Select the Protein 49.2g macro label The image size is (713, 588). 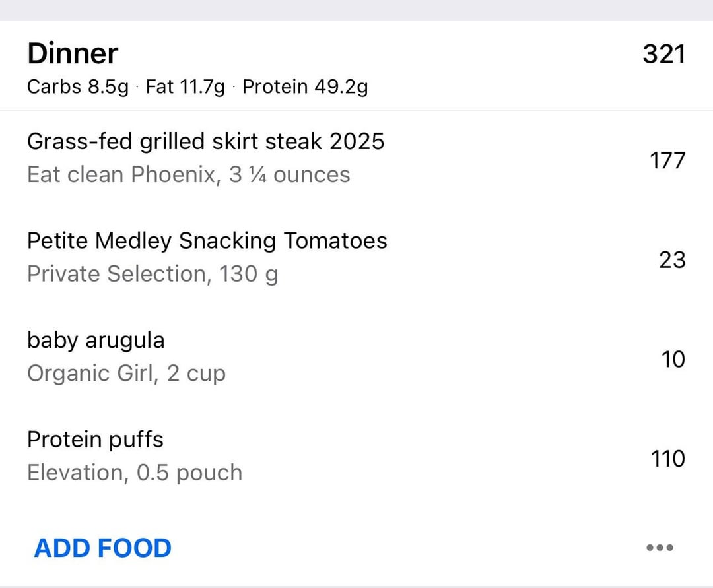click(x=305, y=87)
